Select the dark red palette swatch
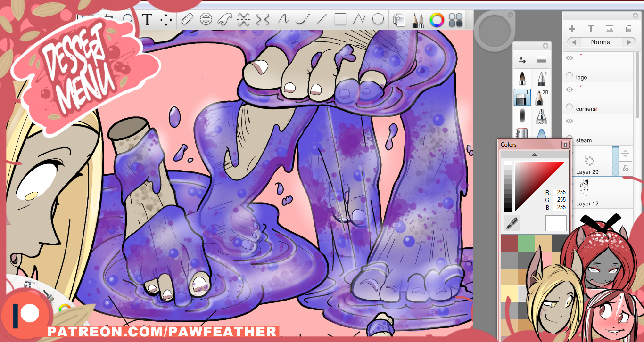Screen dimensions: 644x342 pos(509,243)
